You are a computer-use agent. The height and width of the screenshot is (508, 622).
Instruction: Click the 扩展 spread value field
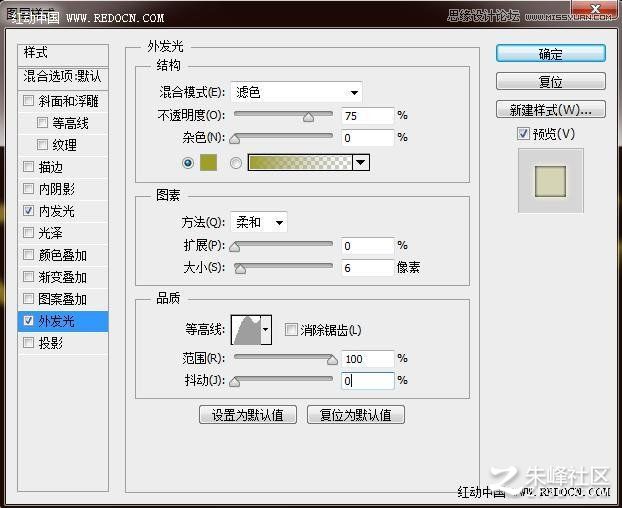pyautogui.click(x=368, y=246)
